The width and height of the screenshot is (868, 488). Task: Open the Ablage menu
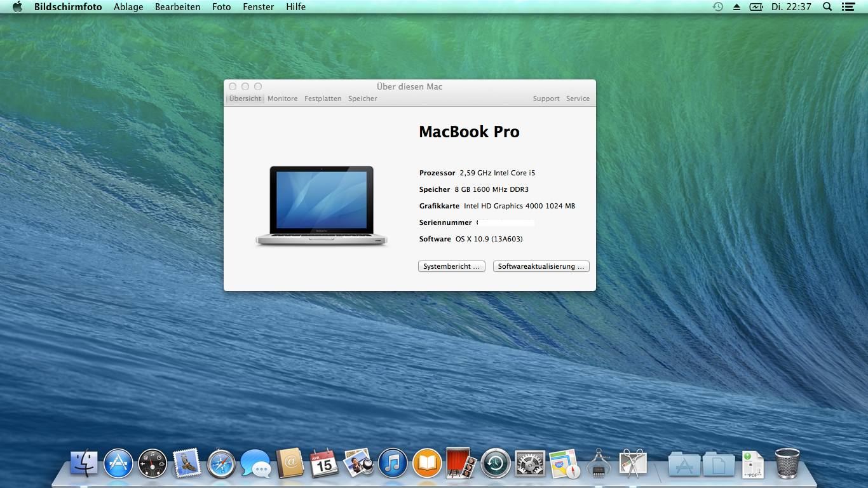tap(128, 7)
